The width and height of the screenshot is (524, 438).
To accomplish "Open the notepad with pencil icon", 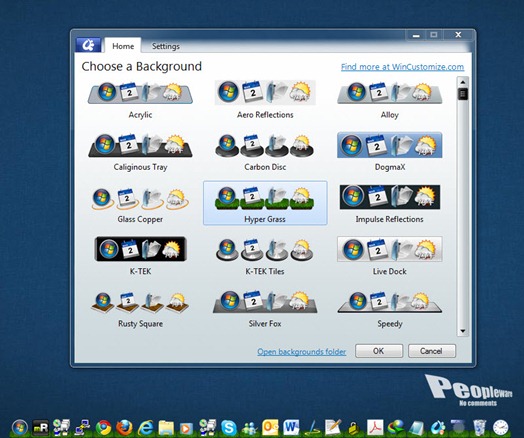I will [x=333, y=428].
